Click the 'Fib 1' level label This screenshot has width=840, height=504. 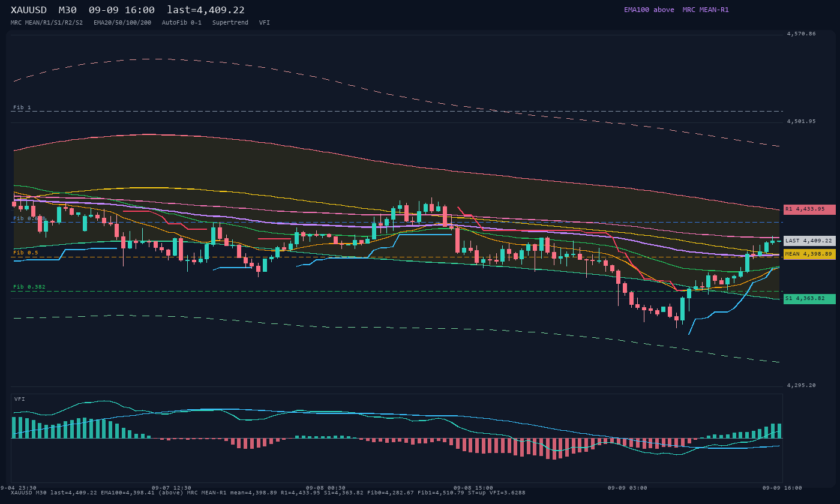22,107
